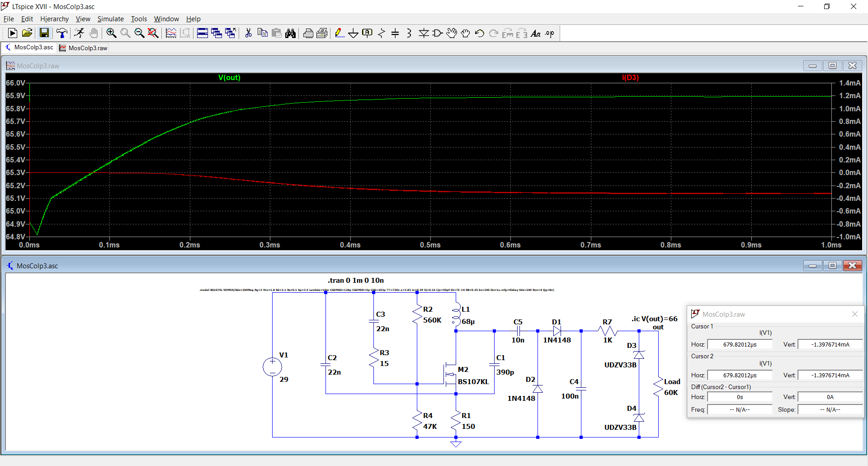Screen dimensions: 868x466
Task: Cascade windows using the toolbar icon
Action: 217,33
